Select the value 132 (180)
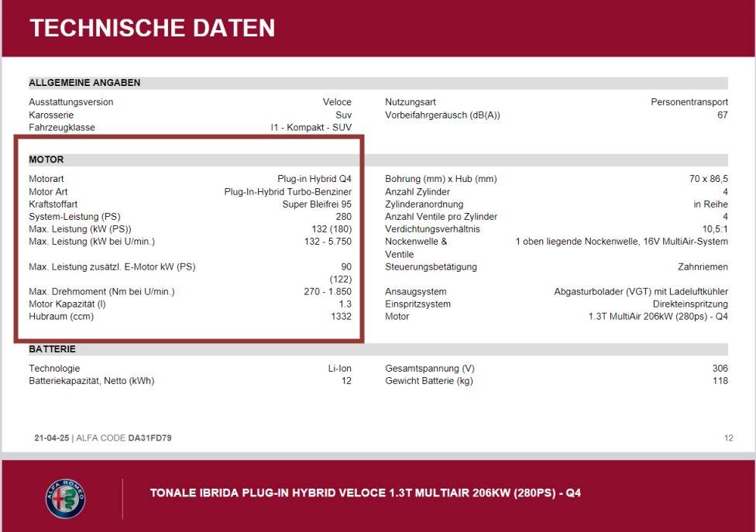Image resolution: width=756 pixels, height=532 pixels. tap(332, 229)
